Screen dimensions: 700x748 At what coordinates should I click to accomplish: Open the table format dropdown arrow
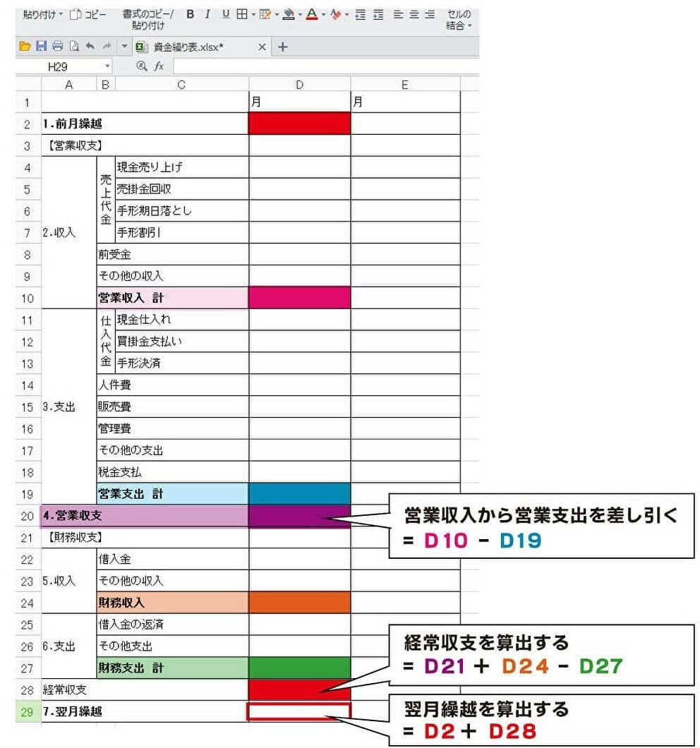[x=277, y=15]
